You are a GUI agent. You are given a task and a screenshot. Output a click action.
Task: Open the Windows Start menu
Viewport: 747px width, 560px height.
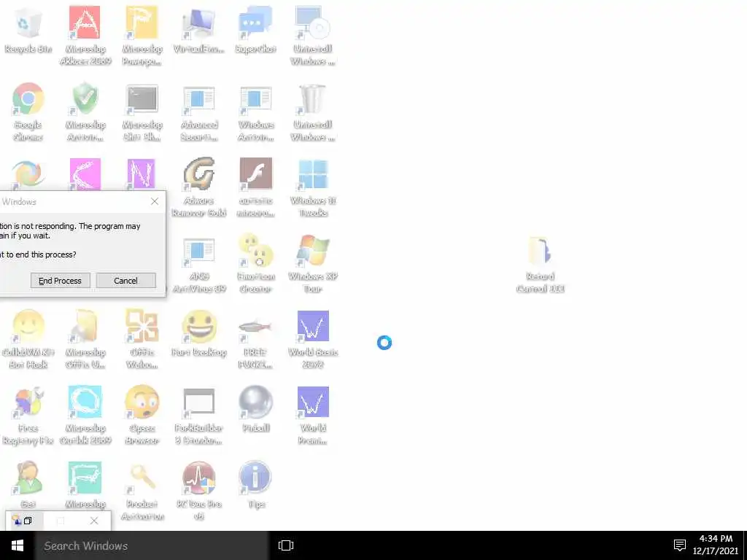pyautogui.click(x=18, y=545)
